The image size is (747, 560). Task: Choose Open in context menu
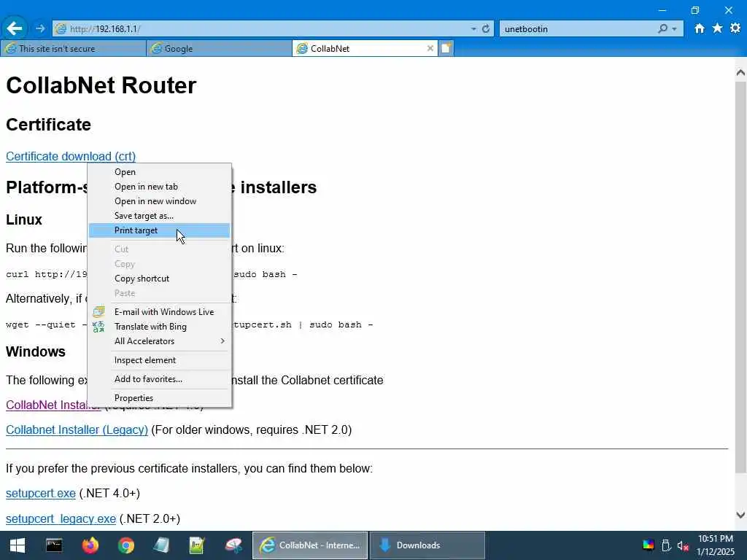159,172
